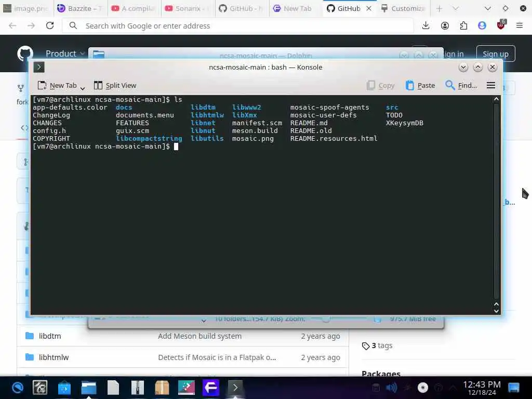
Task: Adjust the Dolphin zoom slider
Action: [339, 319]
